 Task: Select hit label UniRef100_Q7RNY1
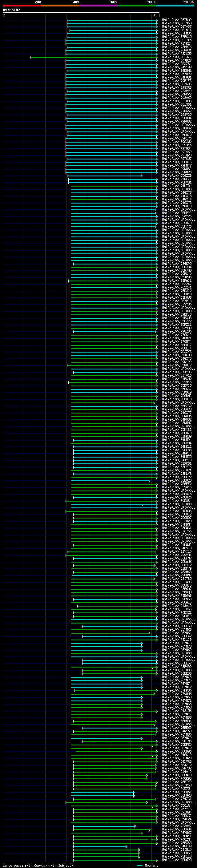pyautogui.click(x=176, y=836)
